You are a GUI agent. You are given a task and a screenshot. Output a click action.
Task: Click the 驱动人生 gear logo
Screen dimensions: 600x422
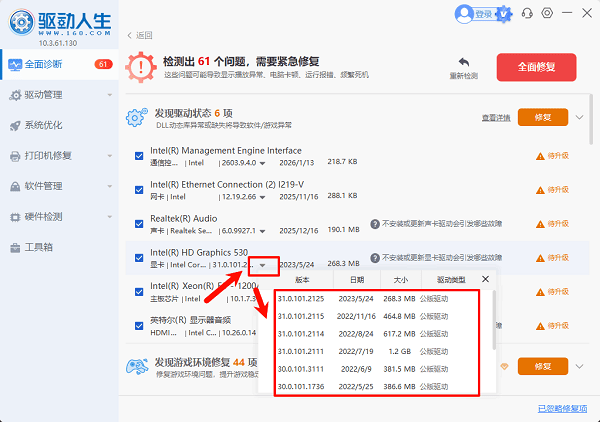[21, 22]
